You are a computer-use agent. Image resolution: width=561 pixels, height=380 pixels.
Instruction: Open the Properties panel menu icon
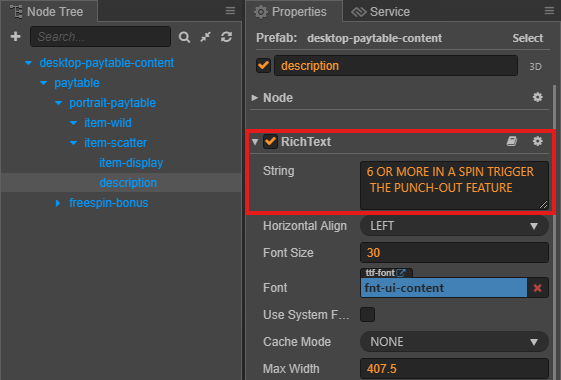click(549, 11)
